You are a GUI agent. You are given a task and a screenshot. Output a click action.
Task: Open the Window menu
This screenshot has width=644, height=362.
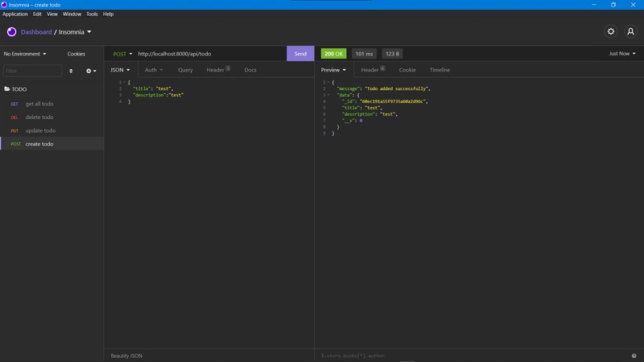(72, 14)
